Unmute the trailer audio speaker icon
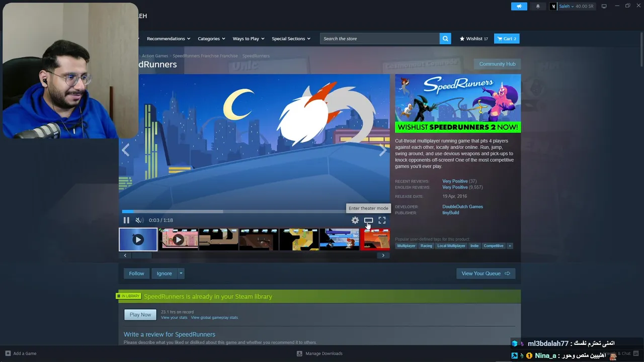 (x=139, y=220)
